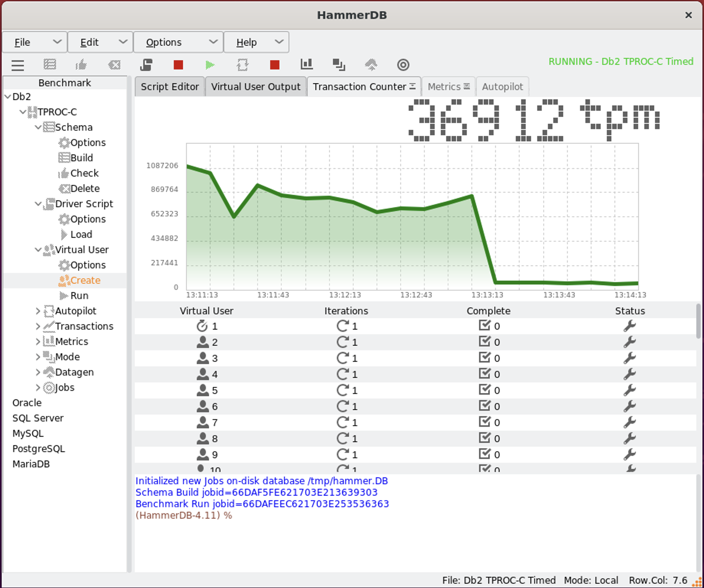Select the MariaDB database entry
Viewport: 704px width, 588px height.
click(x=31, y=464)
